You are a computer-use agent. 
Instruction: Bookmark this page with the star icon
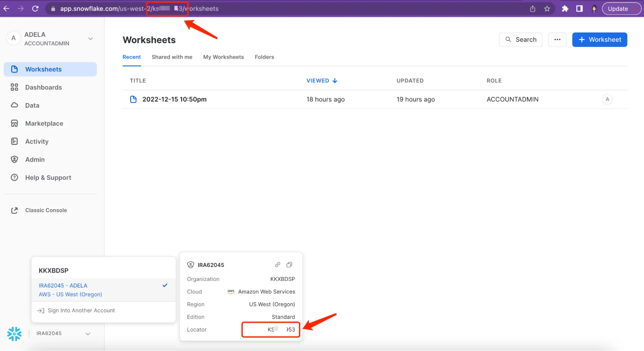pos(547,9)
